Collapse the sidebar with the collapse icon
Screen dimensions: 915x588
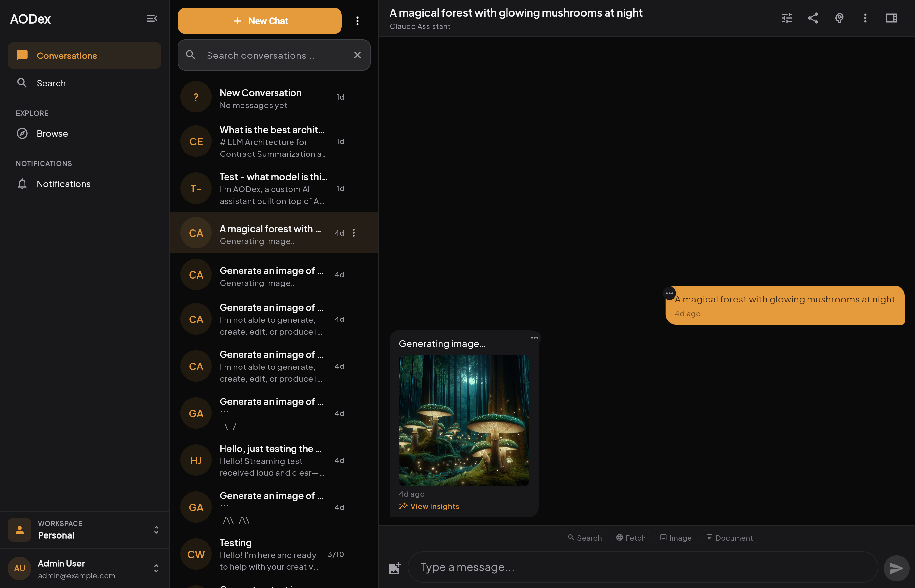(x=152, y=18)
